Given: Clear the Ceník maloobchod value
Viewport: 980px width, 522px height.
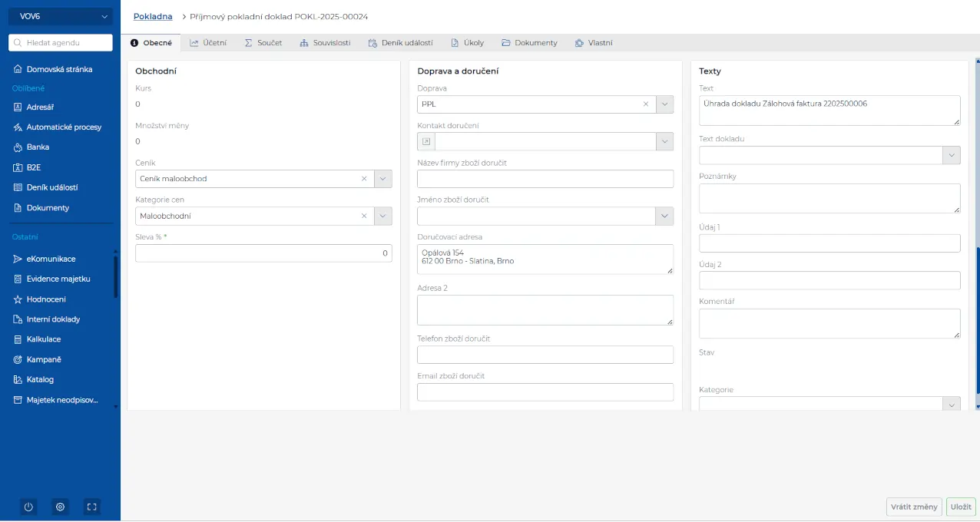Looking at the screenshot, I should [x=364, y=179].
